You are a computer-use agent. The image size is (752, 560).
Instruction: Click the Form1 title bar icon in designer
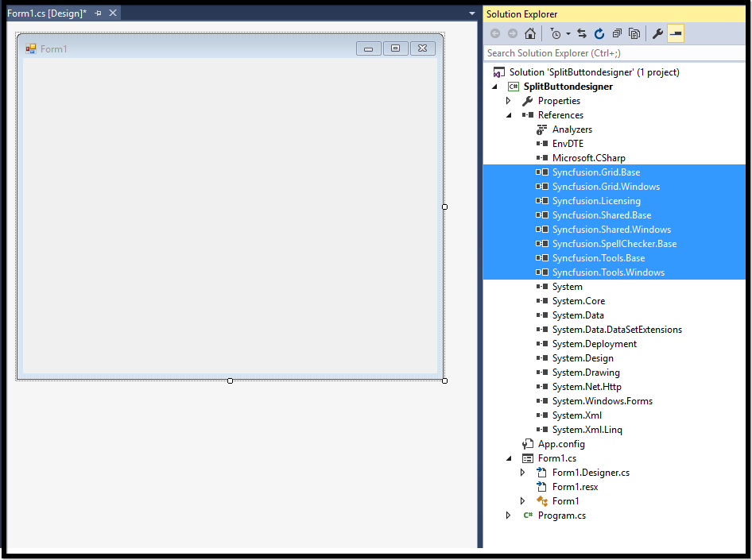31,49
